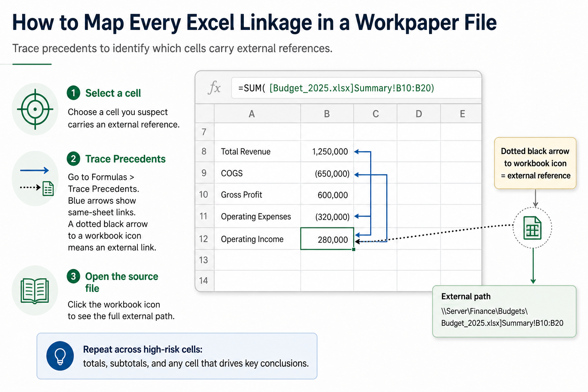Click the fx insert function icon
The height and width of the screenshot is (392, 588).
[214, 88]
